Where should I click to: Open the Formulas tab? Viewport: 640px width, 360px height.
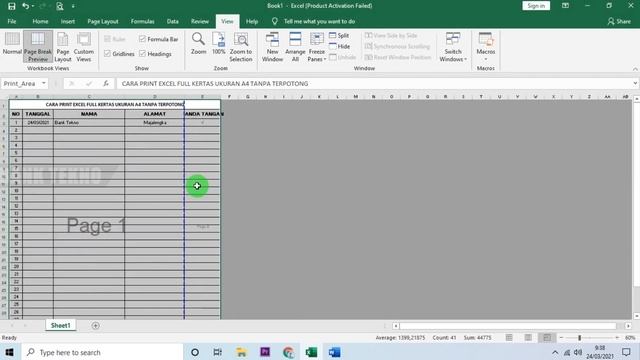click(x=142, y=21)
